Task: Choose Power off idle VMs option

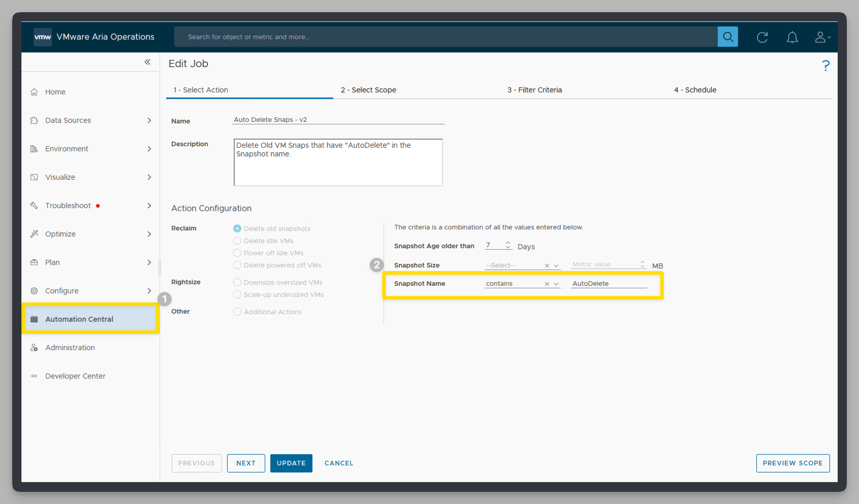Action: (x=237, y=253)
